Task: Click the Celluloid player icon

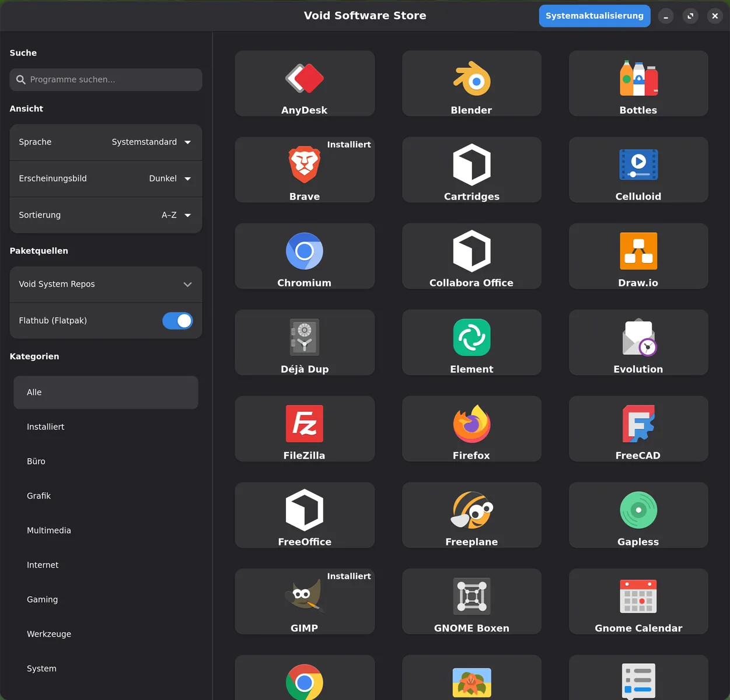Action: (x=638, y=165)
